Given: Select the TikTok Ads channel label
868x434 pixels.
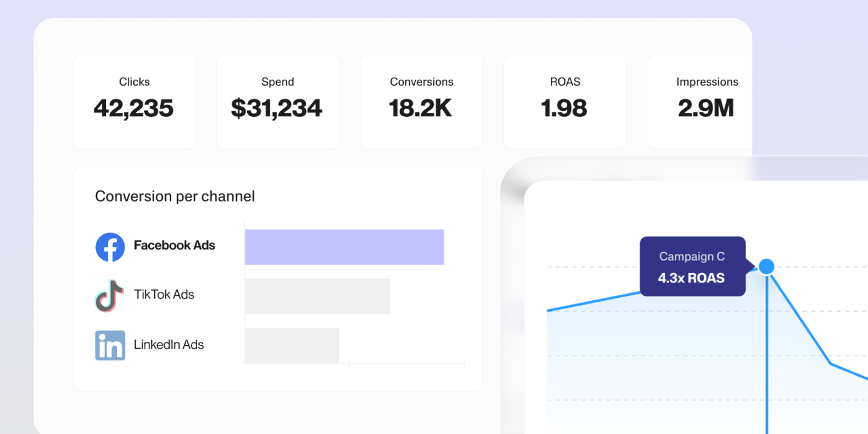Looking at the screenshot, I should [164, 295].
